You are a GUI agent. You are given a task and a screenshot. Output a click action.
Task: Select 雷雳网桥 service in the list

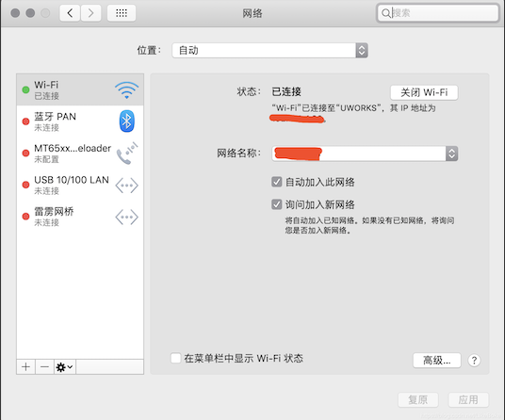80,217
